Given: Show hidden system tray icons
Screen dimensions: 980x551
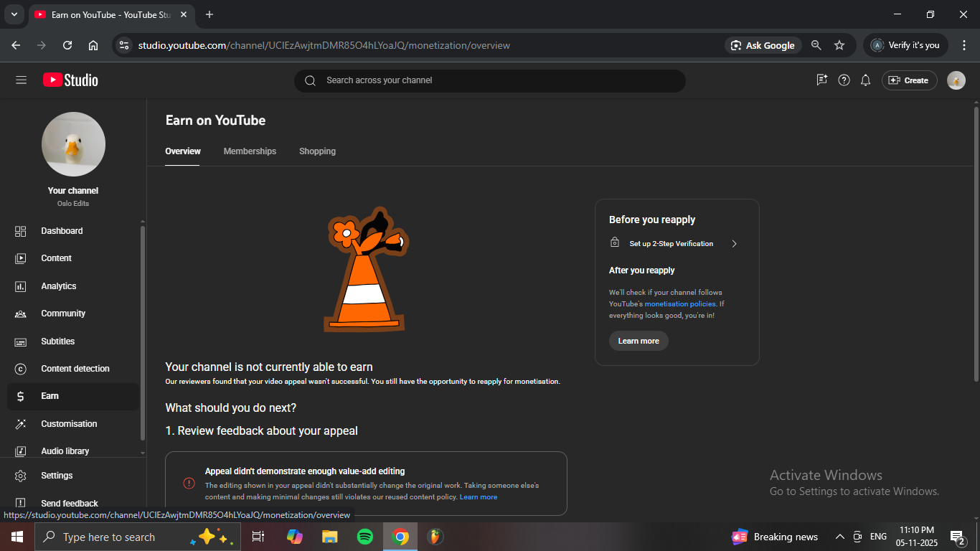Looking at the screenshot, I should pyautogui.click(x=839, y=537).
